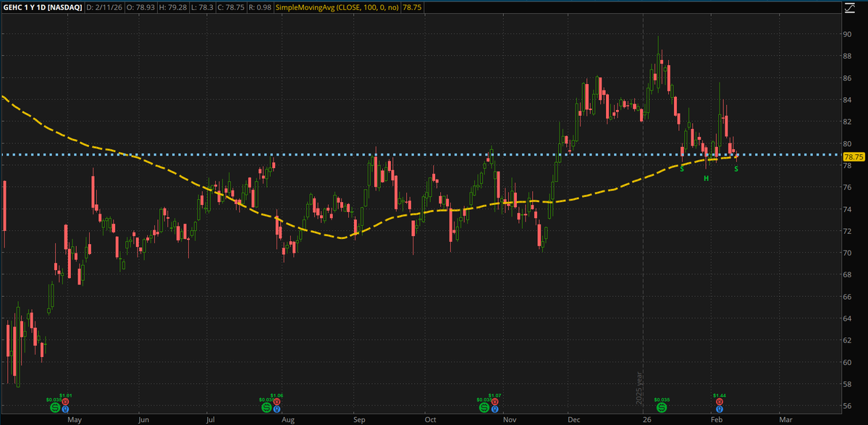Image resolution: width=868 pixels, height=425 pixels.
Task: Click blue conference call icon below $1.44 earnings
Action: [x=719, y=410]
